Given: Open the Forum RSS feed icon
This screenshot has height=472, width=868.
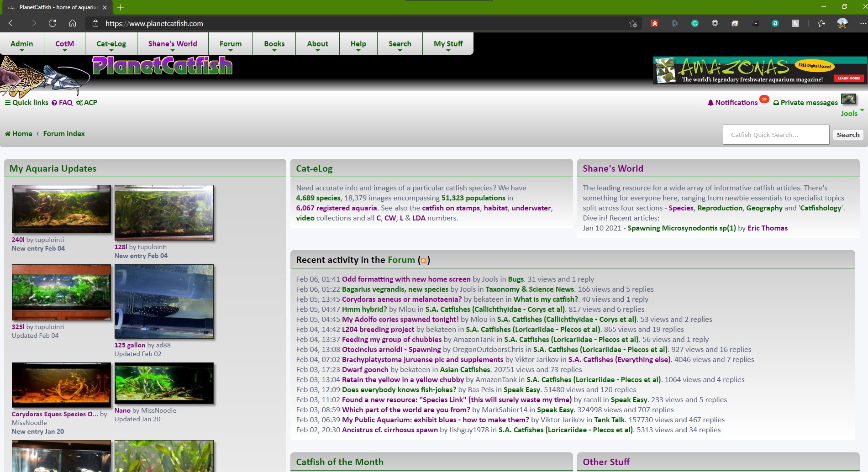Looking at the screenshot, I should pyautogui.click(x=424, y=261).
